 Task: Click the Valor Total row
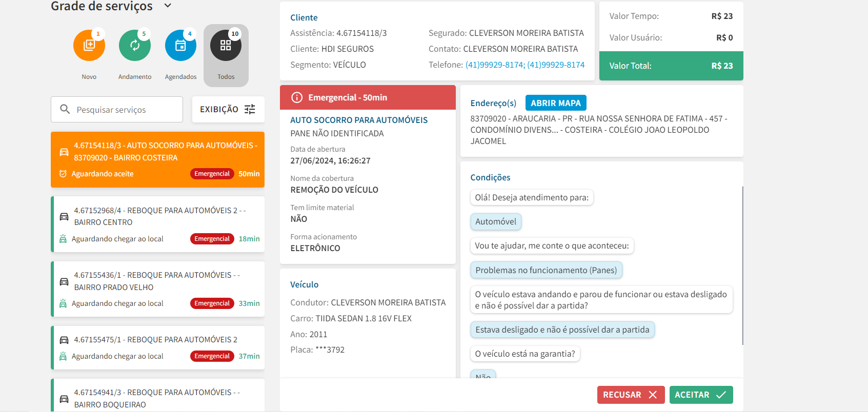point(671,66)
